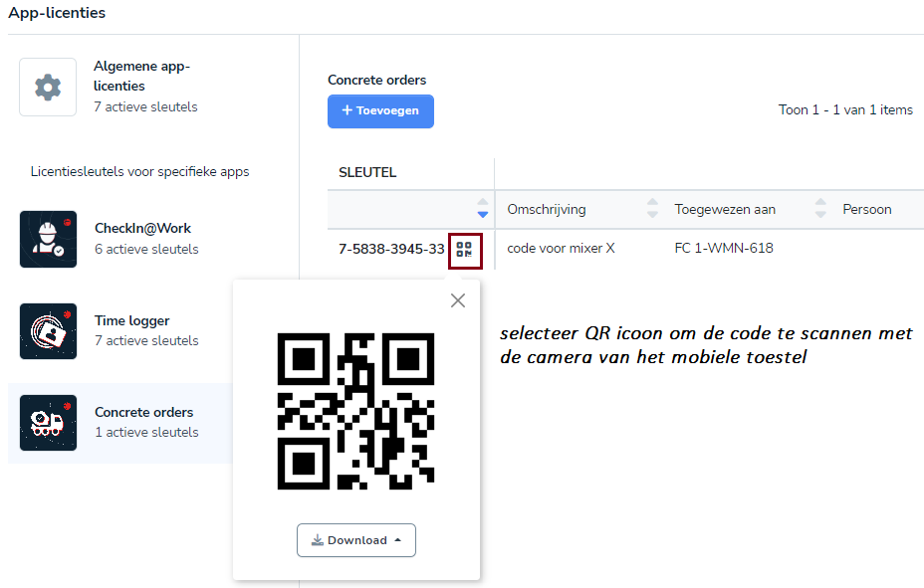Click the App-licenties page title
924x588 pixels.
tap(57, 13)
